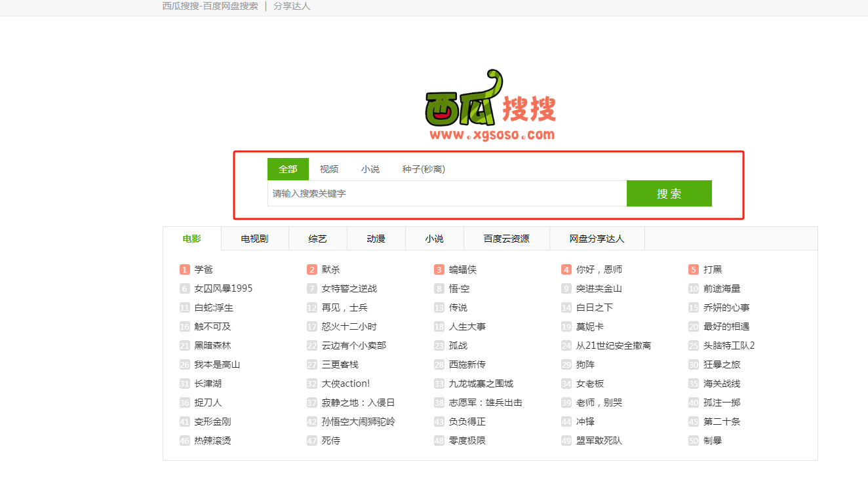
Task: Open the movie link 触不可及
Action: pos(213,326)
